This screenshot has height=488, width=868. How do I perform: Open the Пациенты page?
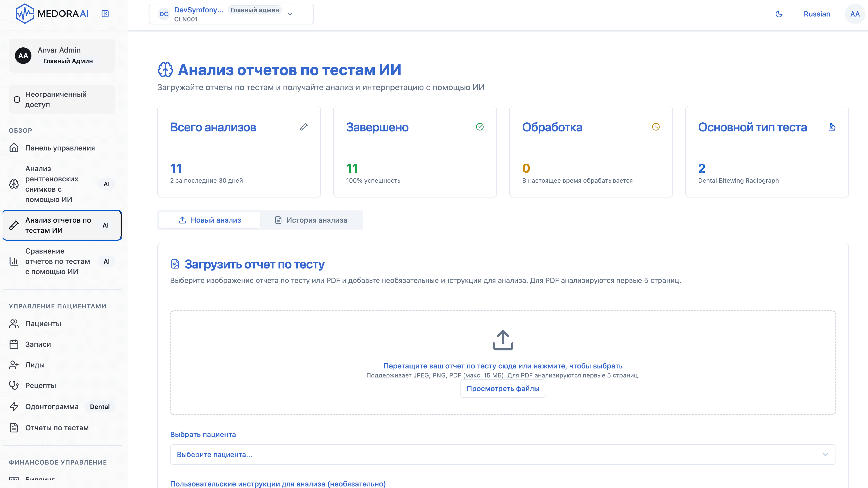pos(62,324)
